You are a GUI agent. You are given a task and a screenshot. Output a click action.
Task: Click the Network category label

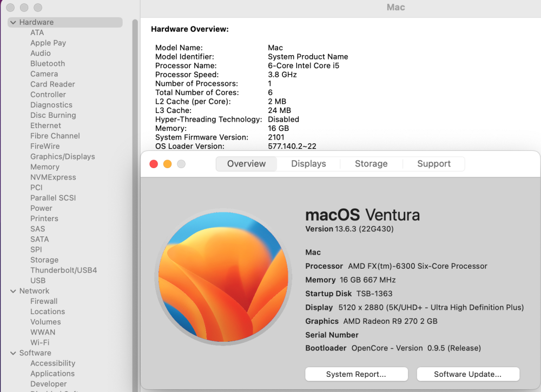pos(34,291)
